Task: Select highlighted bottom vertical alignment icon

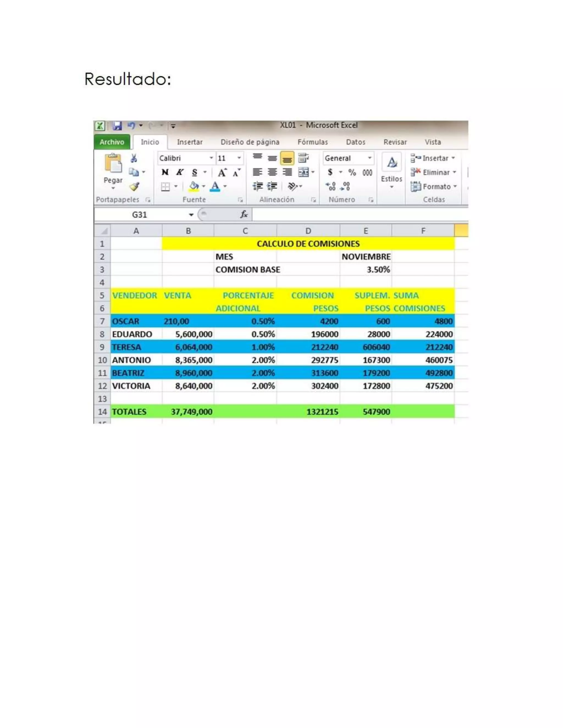Action: tap(287, 158)
